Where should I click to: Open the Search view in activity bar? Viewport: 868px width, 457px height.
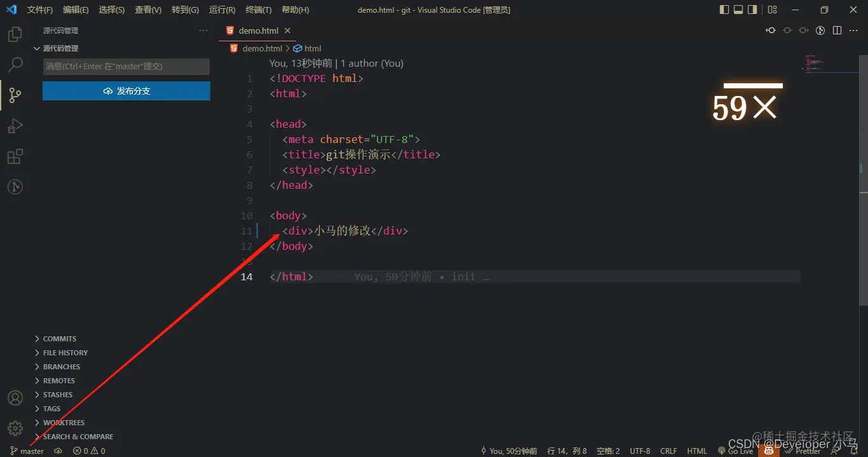[15, 65]
